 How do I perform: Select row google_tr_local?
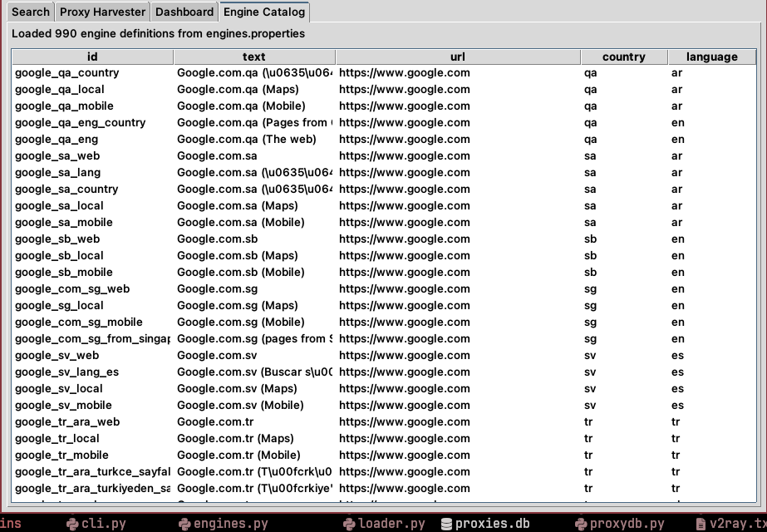coord(384,439)
